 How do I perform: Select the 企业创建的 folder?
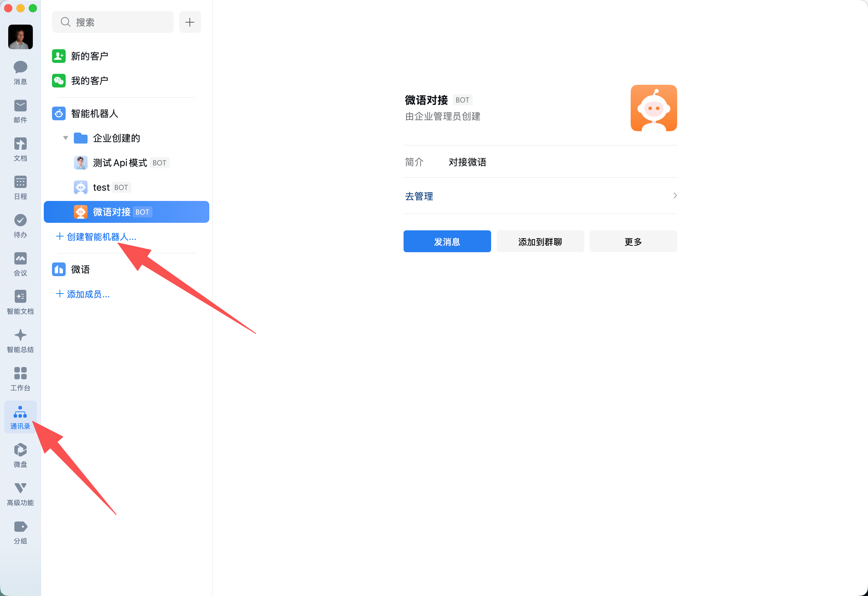pos(126,138)
